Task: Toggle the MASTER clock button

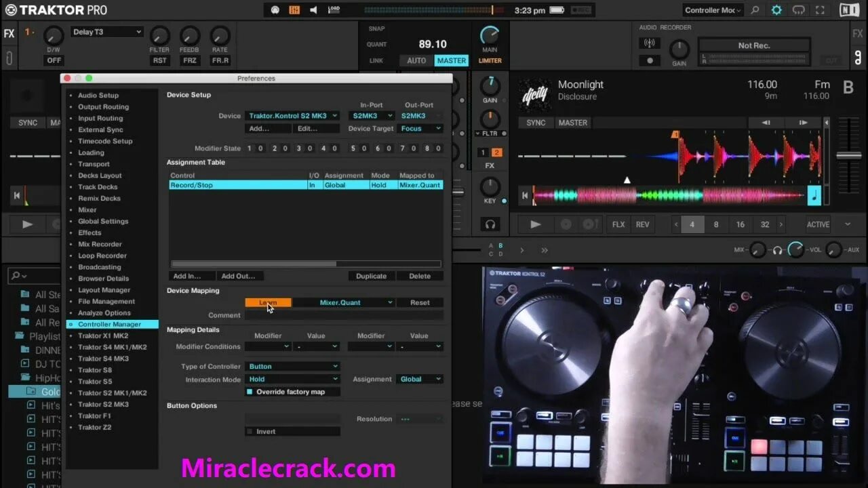Action: pyautogui.click(x=451, y=60)
